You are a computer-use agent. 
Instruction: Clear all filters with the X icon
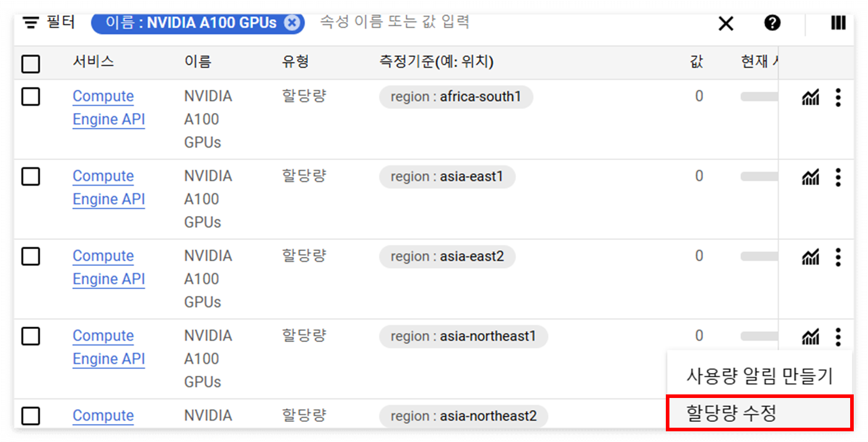(726, 24)
